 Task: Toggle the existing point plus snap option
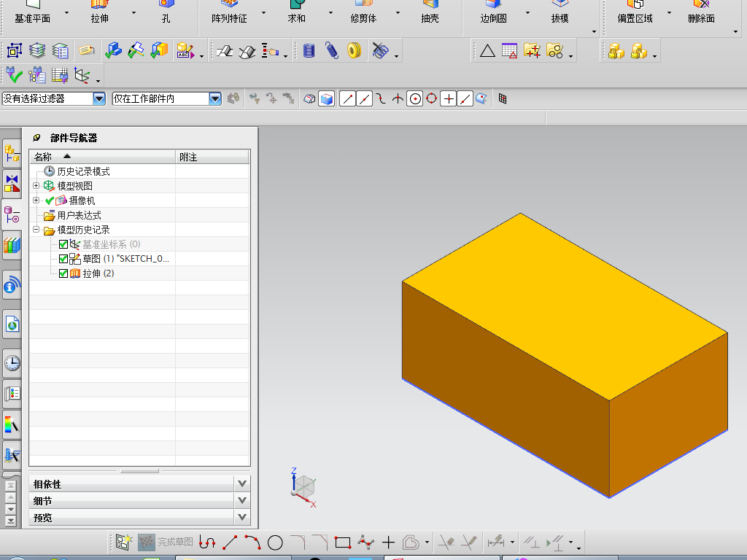point(449,99)
